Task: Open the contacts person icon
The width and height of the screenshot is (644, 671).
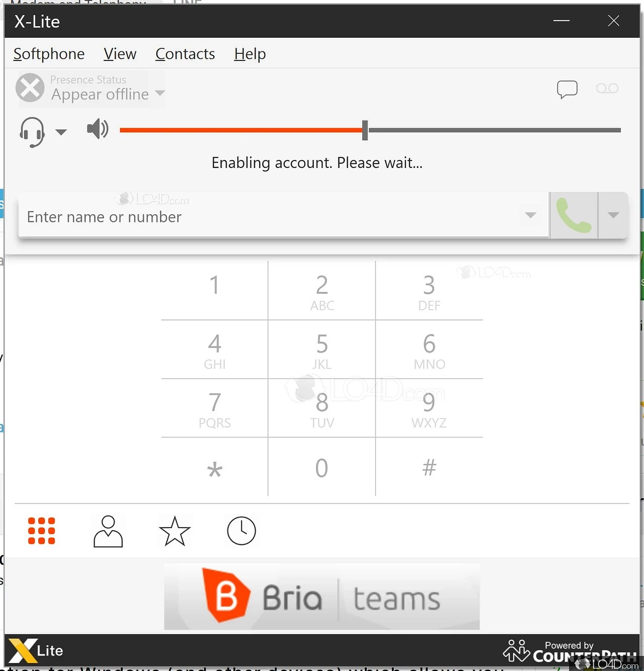Action: pyautogui.click(x=108, y=531)
